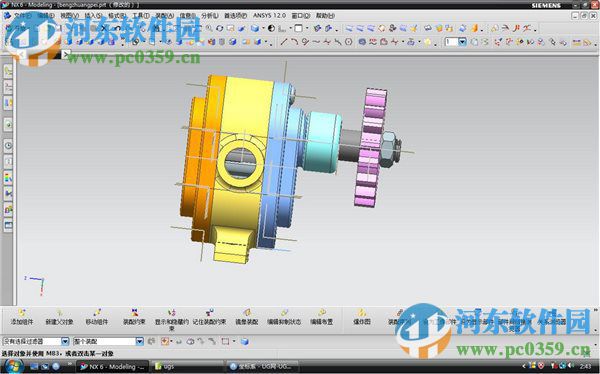Image resolution: width=600 pixels, height=374 pixels.
Task: Click the yellow star broom icon
Action: (x=414, y=28)
